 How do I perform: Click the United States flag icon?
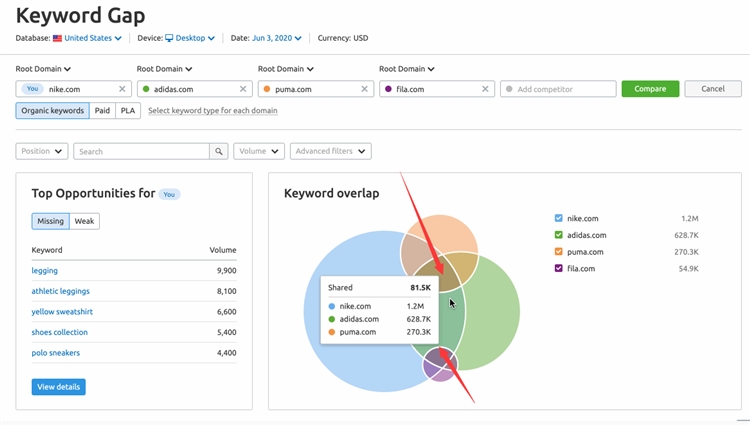(57, 38)
